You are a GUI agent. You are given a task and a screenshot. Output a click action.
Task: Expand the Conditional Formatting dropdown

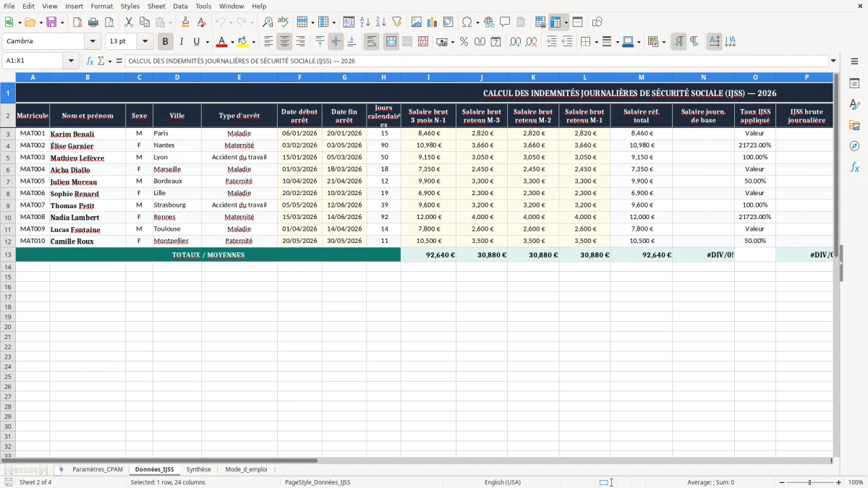point(663,42)
